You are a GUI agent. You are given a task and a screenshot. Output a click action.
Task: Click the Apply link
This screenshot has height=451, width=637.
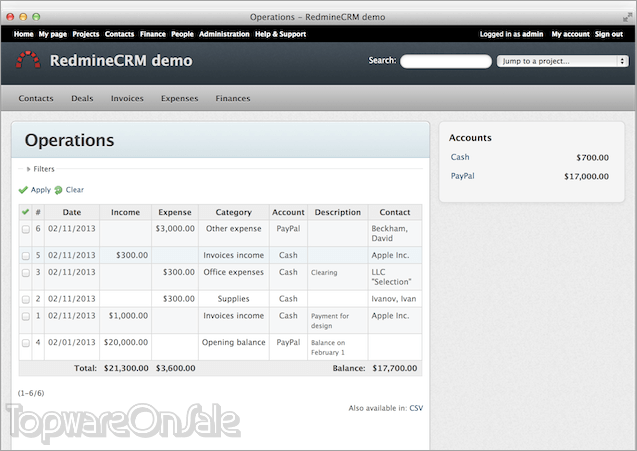[x=41, y=190]
